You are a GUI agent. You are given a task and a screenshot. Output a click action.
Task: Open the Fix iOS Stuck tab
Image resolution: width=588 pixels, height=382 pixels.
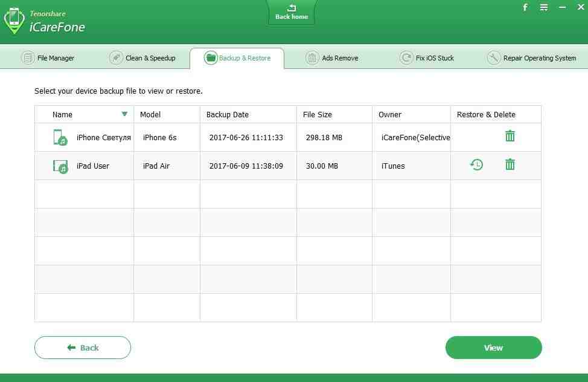(x=427, y=58)
